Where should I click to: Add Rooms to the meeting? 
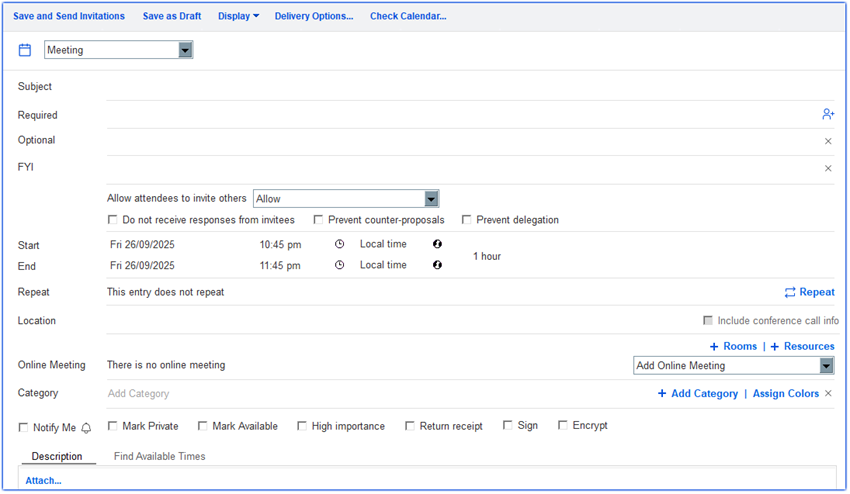[x=733, y=346]
